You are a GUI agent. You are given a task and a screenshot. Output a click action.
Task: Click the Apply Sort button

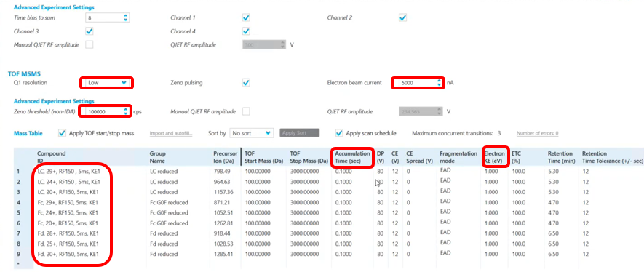[x=299, y=133]
